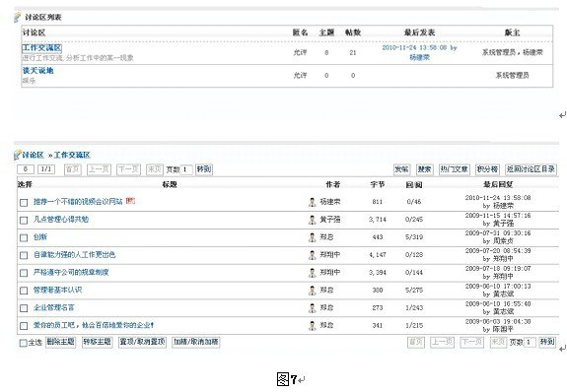Screen dimensions: 567x392
Task: Click the 发帖 button to post
Action: point(401,169)
